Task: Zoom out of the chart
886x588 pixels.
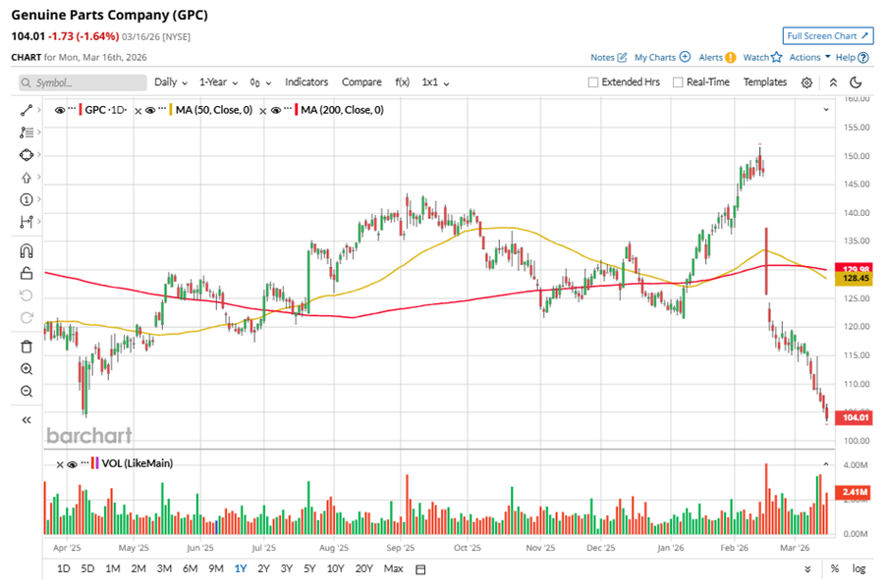Action: click(26, 391)
